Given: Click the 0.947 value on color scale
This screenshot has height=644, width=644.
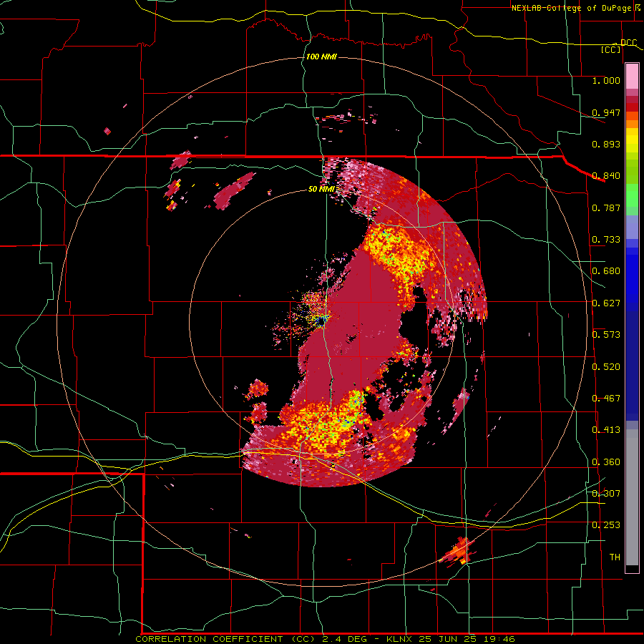Looking at the screenshot, I should [x=606, y=112].
